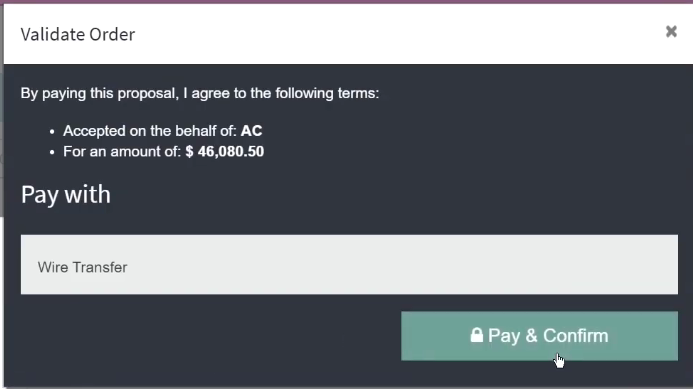Click the word Pay on the green button
Image resolution: width=693 pixels, height=389 pixels.
coord(504,336)
